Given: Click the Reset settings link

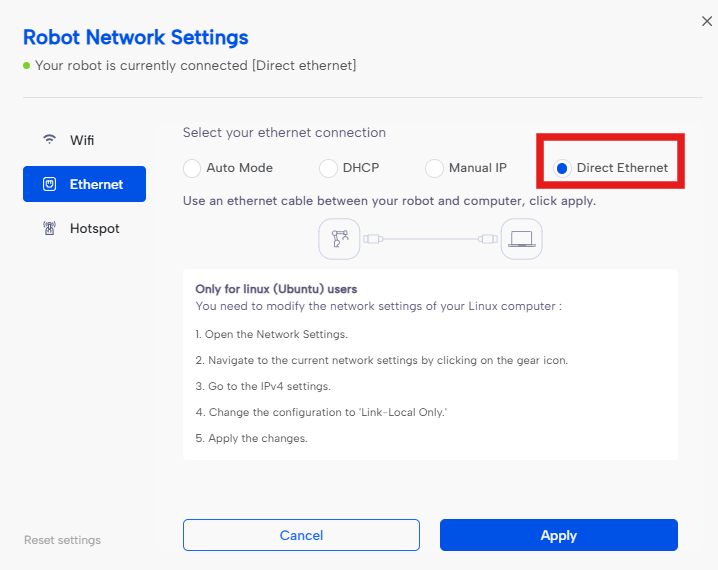Looking at the screenshot, I should coord(62,540).
